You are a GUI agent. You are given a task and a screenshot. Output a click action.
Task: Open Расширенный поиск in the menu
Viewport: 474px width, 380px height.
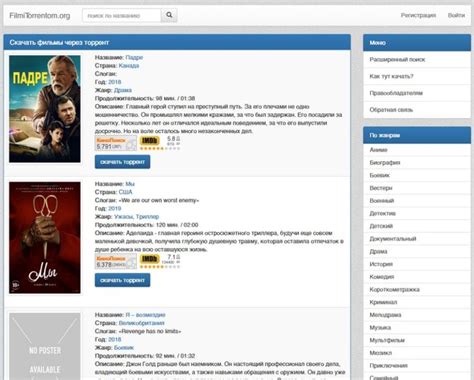click(417, 60)
